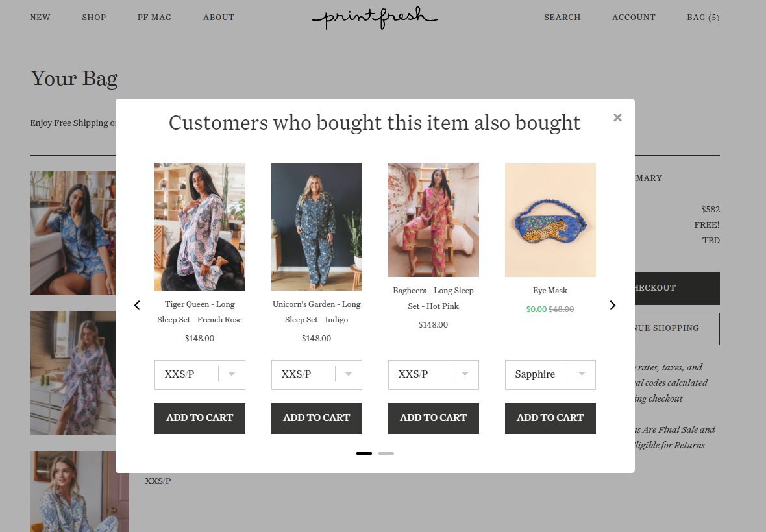Add the Eye Mask to cart
This screenshot has height=532, width=766.
tap(550, 418)
